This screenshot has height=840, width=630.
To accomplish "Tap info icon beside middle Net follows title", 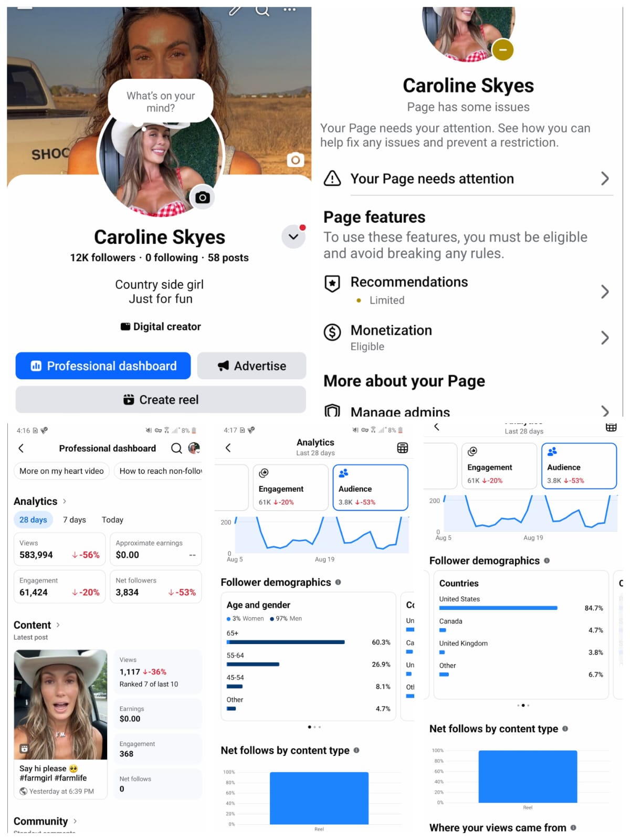I will 356,750.
